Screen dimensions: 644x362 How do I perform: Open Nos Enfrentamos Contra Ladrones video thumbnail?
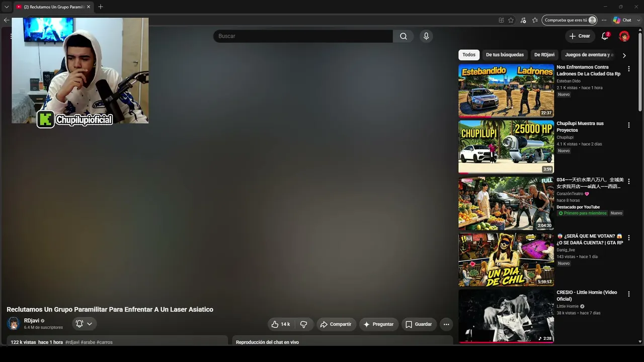click(506, 90)
